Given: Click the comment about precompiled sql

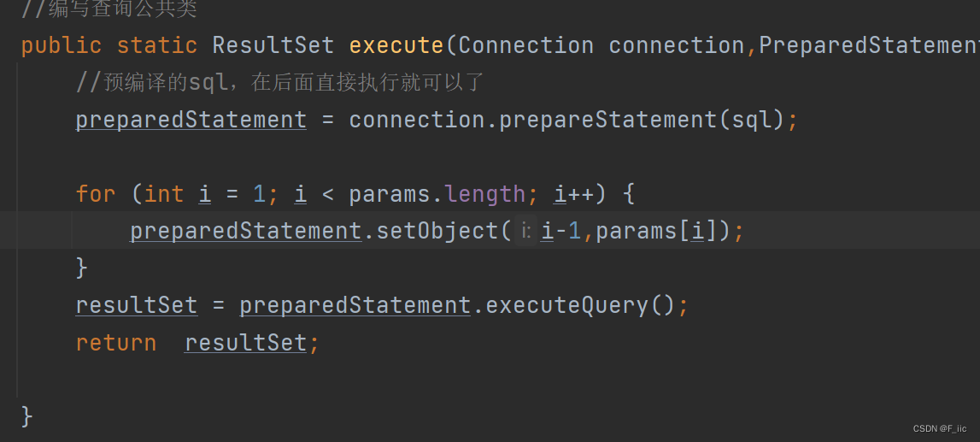Looking at the screenshot, I should [280, 83].
